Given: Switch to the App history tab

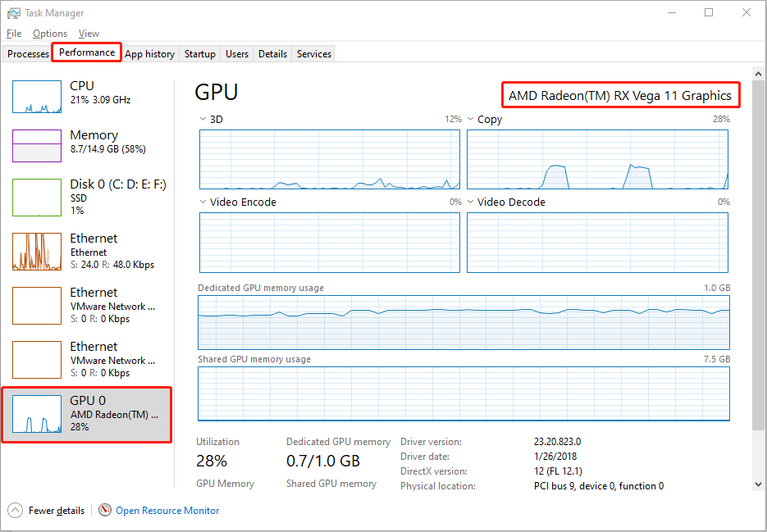Looking at the screenshot, I should [x=149, y=54].
